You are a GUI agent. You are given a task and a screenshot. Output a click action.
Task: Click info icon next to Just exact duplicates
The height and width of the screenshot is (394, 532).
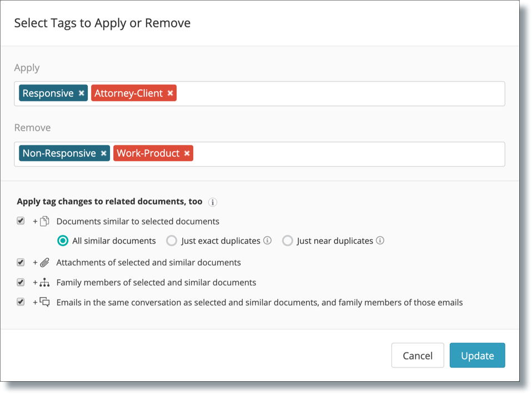[x=268, y=241]
